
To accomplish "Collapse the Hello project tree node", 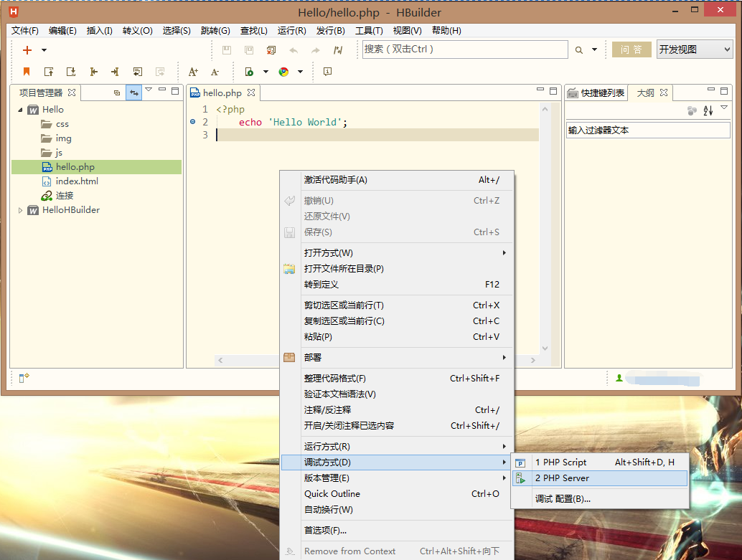I will coord(20,110).
